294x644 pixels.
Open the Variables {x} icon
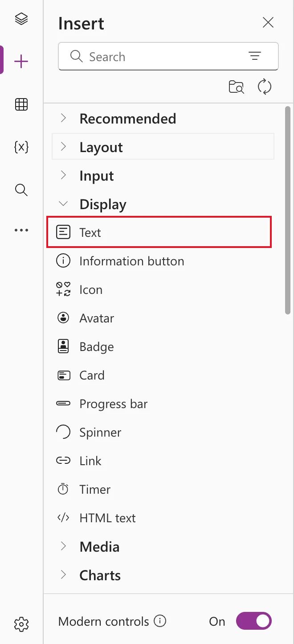click(x=21, y=147)
